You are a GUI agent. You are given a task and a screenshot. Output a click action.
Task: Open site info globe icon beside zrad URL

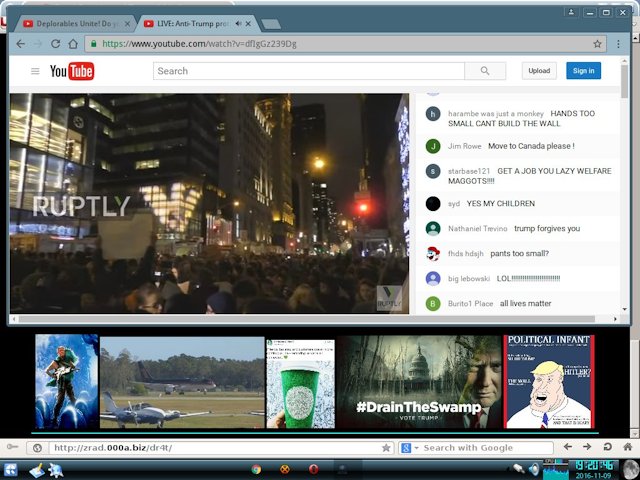[x=37, y=448]
